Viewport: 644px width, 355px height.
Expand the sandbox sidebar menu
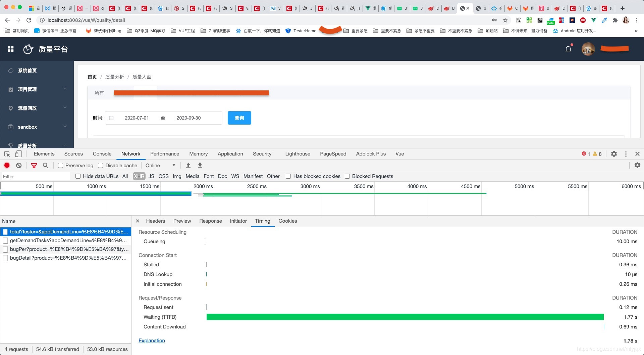37,127
